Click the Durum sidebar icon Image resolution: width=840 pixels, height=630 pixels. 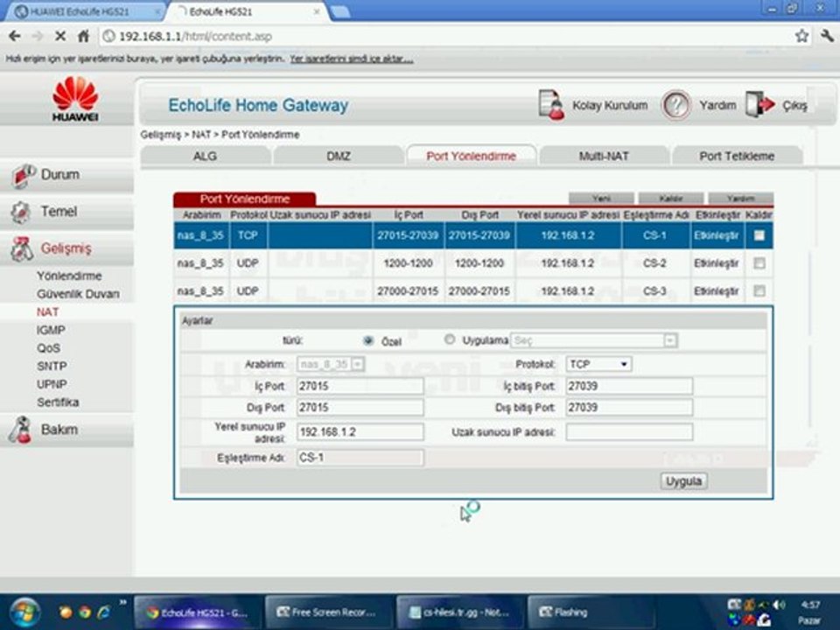(x=23, y=176)
